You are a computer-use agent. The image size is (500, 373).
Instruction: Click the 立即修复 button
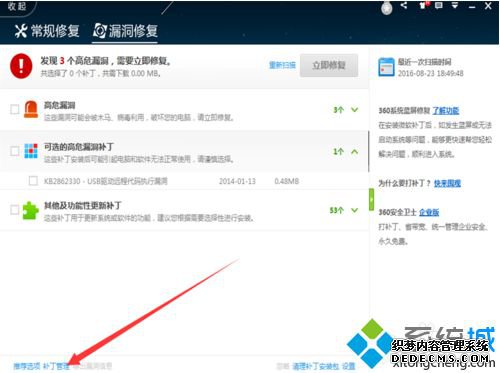click(329, 65)
